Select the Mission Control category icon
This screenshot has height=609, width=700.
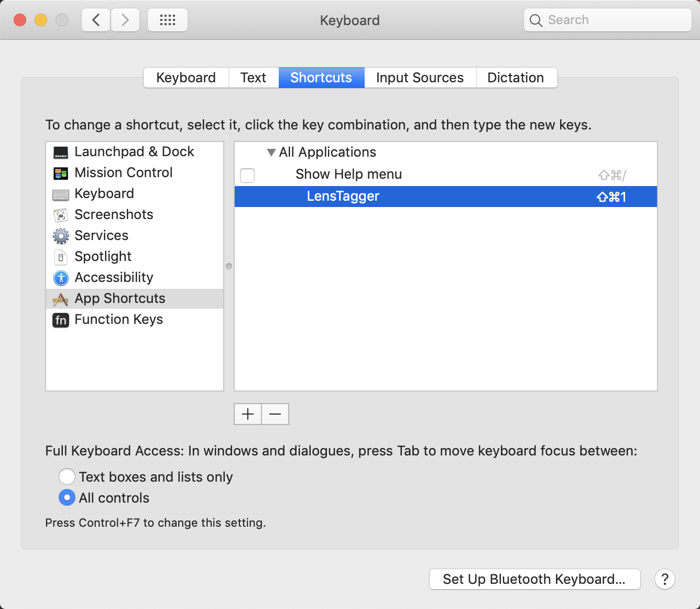61,173
